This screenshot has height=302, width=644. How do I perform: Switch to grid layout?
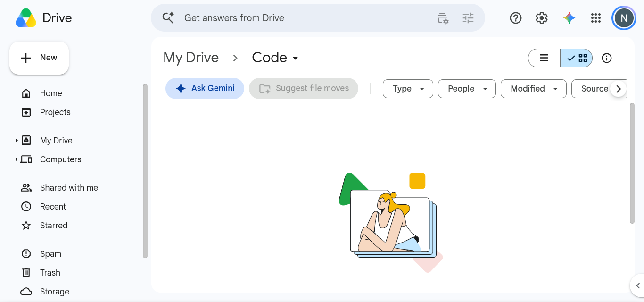(x=577, y=58)
